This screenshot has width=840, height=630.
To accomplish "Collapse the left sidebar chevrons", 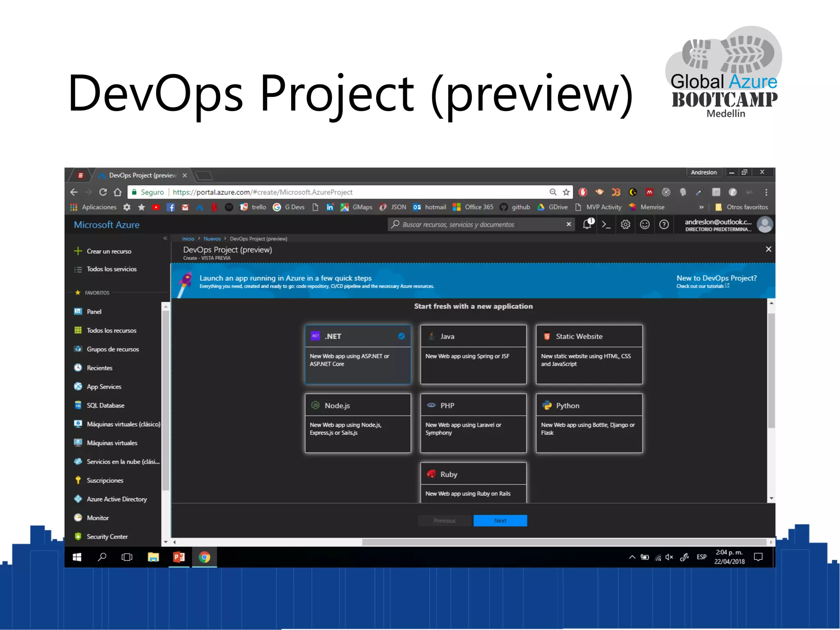I will pos(165,238).
